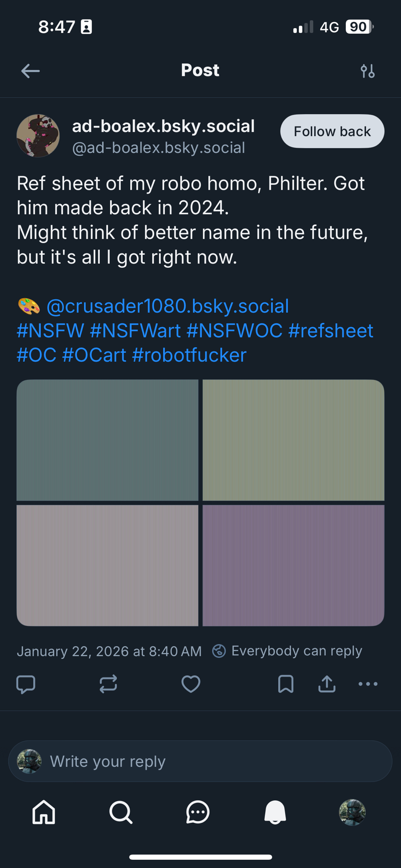
Task: Open the top-left attached image thumbnail
Action: pos(107,440)
